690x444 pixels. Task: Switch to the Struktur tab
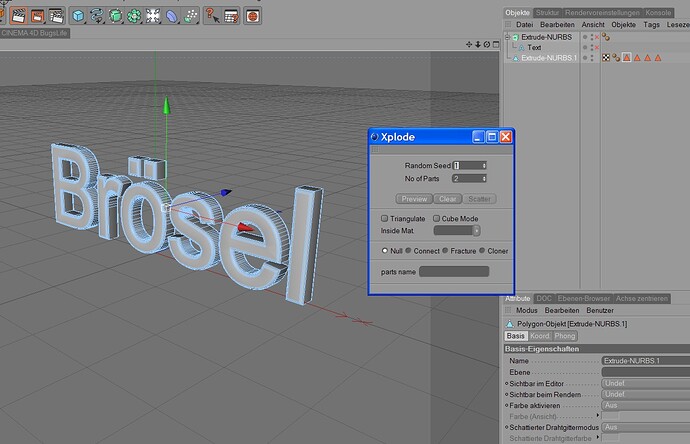[x=547, y=13]
